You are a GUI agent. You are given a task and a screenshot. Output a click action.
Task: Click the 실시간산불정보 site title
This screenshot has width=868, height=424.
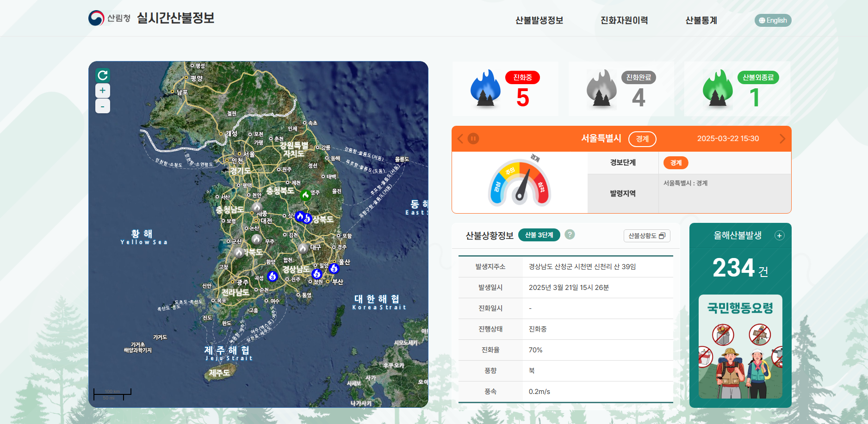(176, 18)
